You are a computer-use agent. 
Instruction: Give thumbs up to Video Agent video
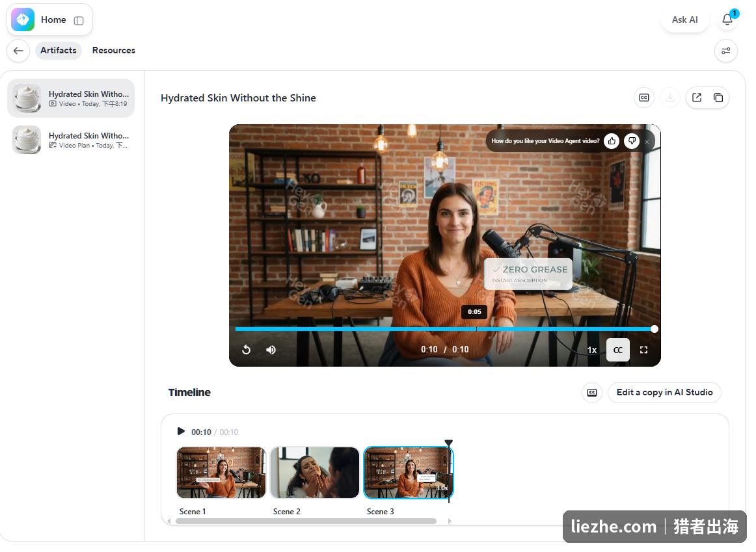click(x=612, y=141)
